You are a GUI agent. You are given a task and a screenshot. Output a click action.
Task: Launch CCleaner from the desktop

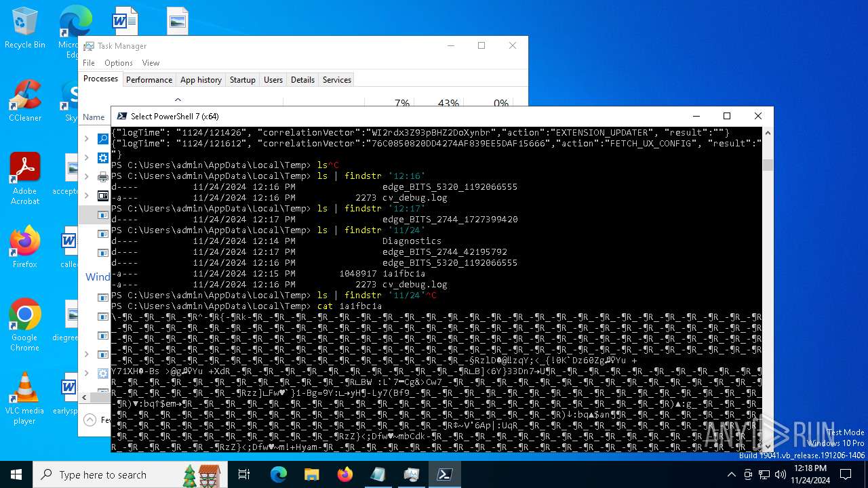click(24, 101)
